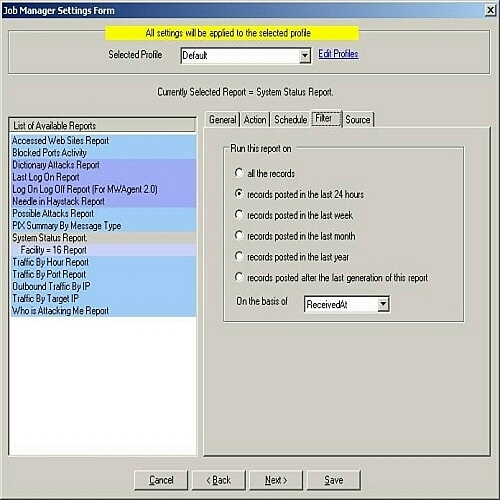Screen dimensions: 500x500
Task: Go Back using the Back button
Action: [219, 480]
